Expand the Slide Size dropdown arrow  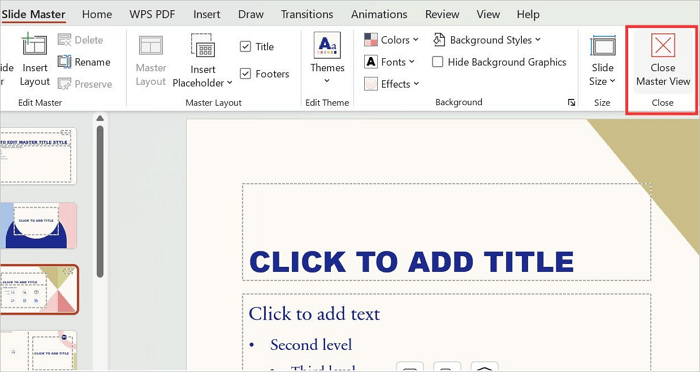click(612, 81)
